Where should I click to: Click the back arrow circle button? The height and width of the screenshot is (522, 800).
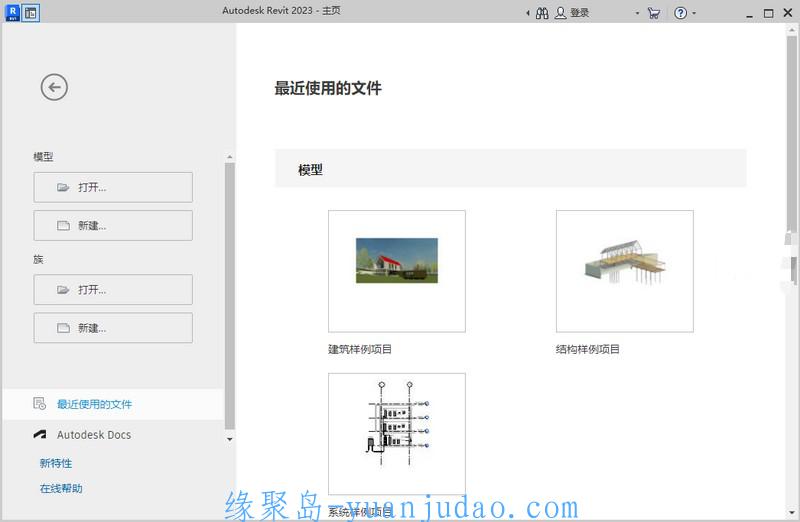54,87
